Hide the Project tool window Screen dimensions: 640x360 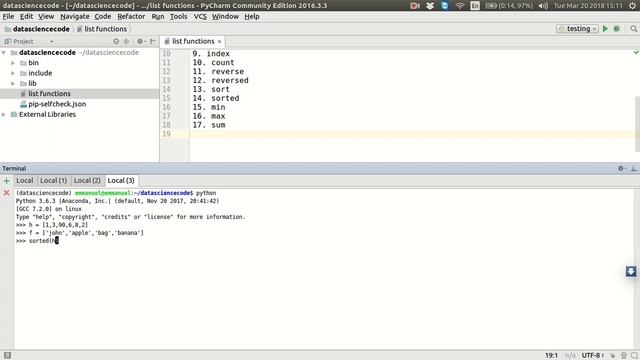(x=153, y=41)
